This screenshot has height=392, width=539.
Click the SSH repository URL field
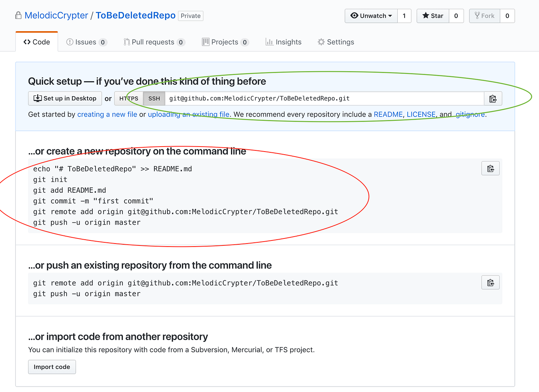pyautogui.click(x=324, y=98)
